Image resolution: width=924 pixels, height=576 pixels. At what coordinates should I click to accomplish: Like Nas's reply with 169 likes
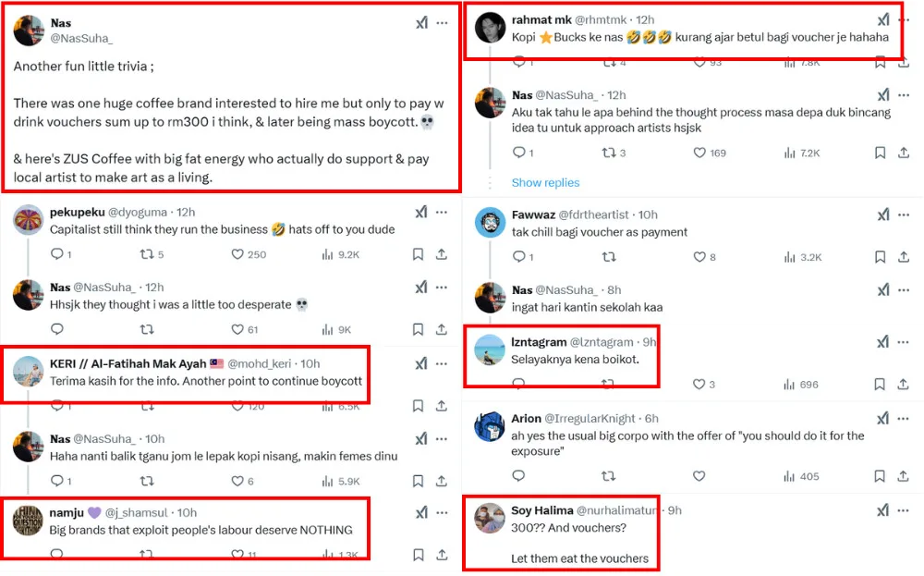pyautogui.click(x=699, y=153)
